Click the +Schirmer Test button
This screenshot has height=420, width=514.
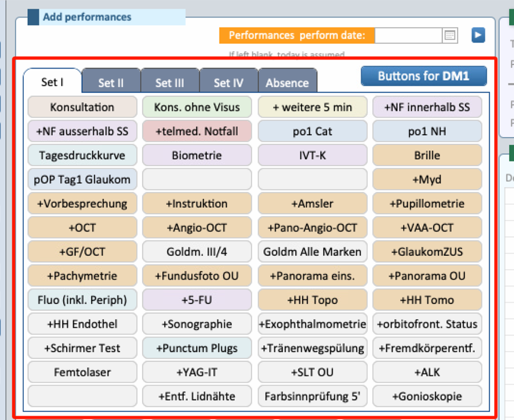click(x=82, y=348)
